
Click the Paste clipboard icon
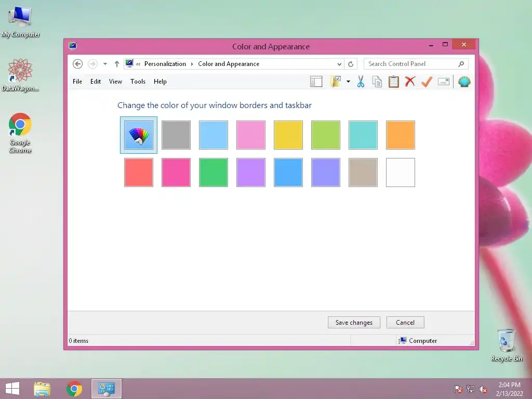click(394, 82)
